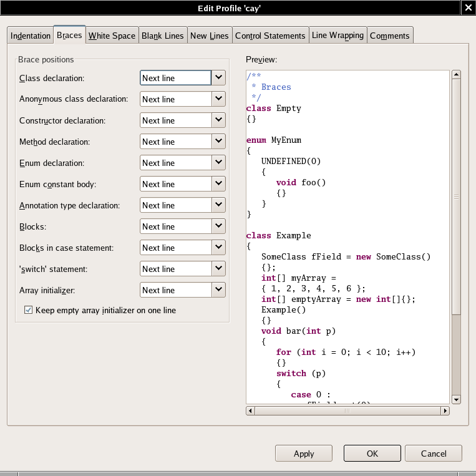Switch to the Indentation tab
The image size is (476, 476).
pyautogui.click(x=31, y=36)
